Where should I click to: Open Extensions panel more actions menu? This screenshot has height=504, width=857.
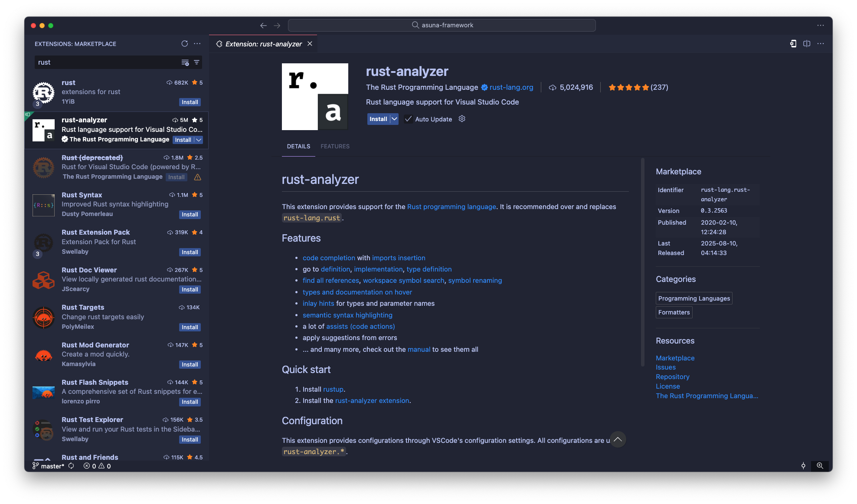tap(197, 44)
